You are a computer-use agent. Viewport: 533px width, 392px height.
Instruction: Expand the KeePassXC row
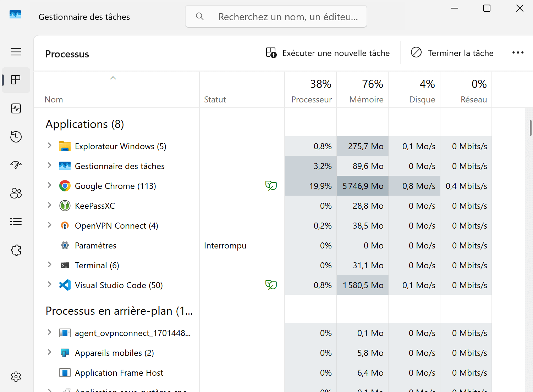coord(50,205)
